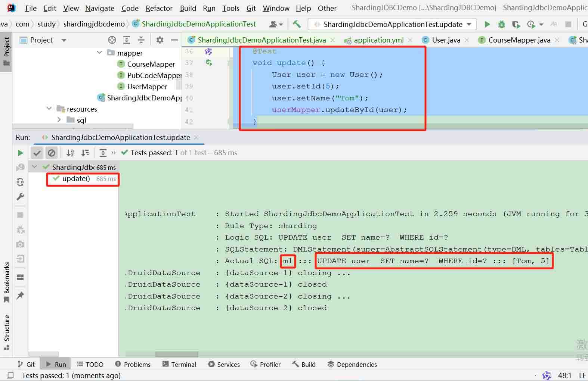The width and height of the screenshot is (588, 381).
Task: Toggle show ignored tests filter
Action: [52, 153]
